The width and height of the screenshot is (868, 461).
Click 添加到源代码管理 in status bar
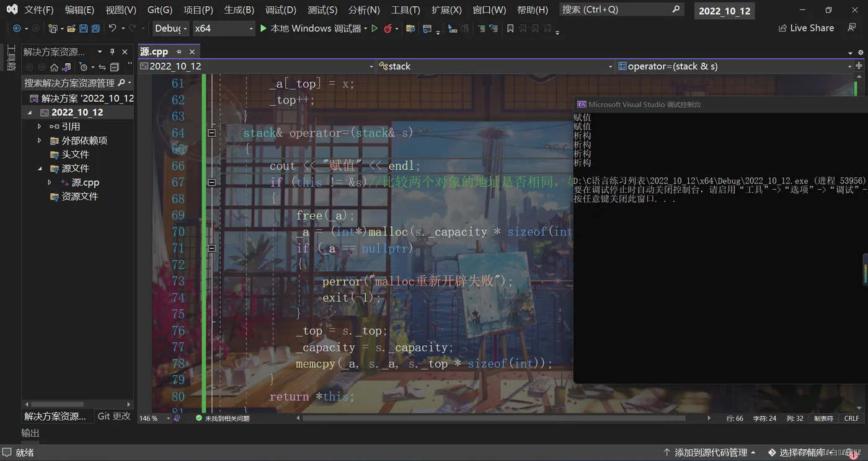710,453
